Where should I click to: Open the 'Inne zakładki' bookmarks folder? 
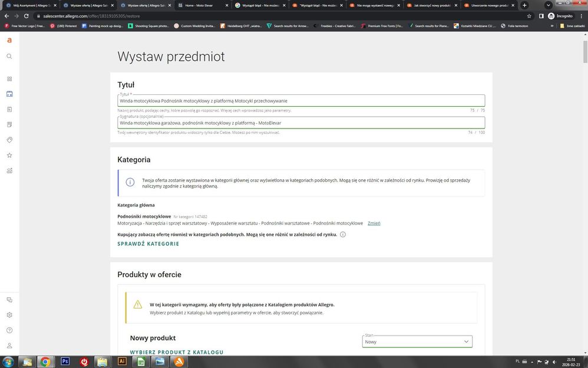(574, 26)
